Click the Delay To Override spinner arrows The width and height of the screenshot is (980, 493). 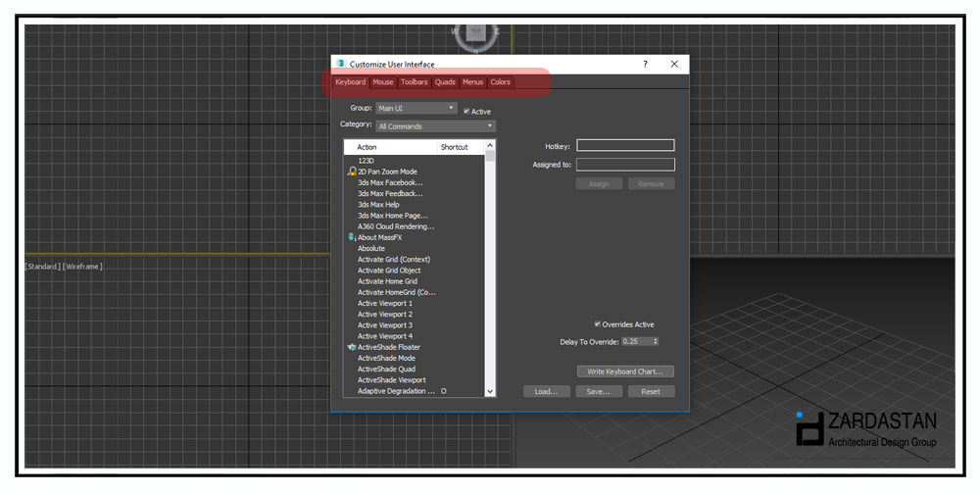[655, 341]
